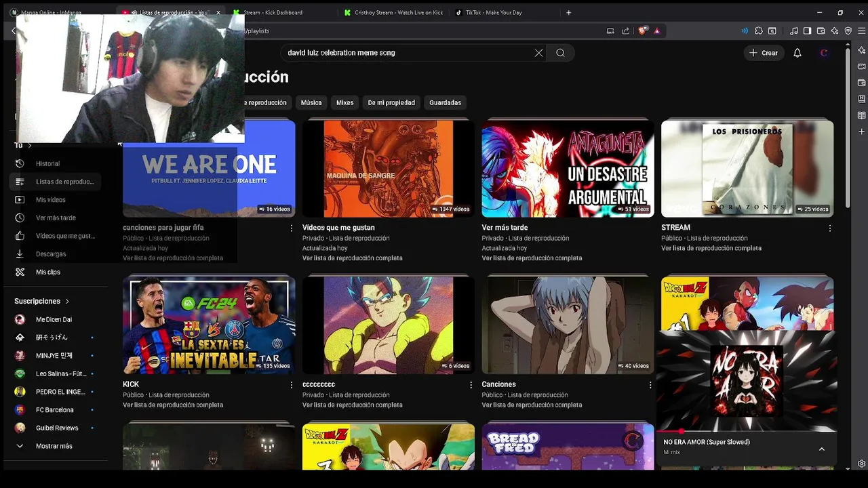Open the account avatar menu
Viewport: 868px width, 488px height.
pos(824,53)
